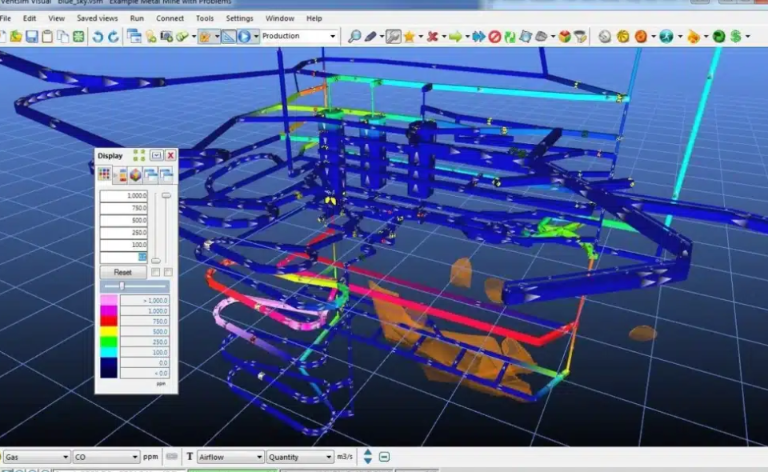Click the green dollar financial icon
The image size is (768, 472).
click(735, 37)
